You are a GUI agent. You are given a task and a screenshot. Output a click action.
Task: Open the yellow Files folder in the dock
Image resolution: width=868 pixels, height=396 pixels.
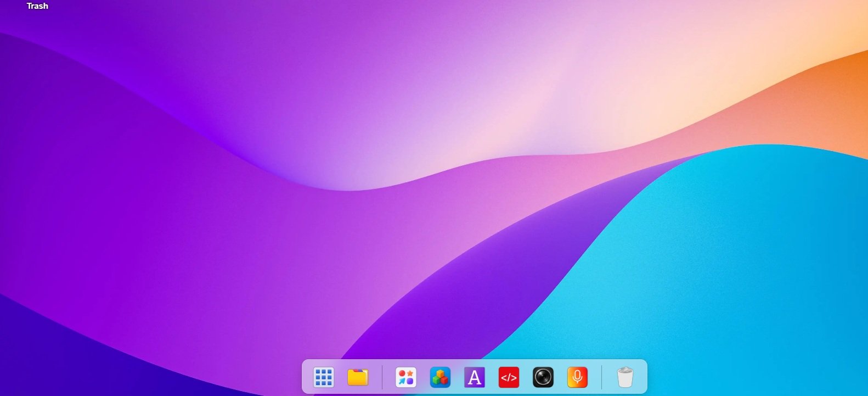pos(358,377)
